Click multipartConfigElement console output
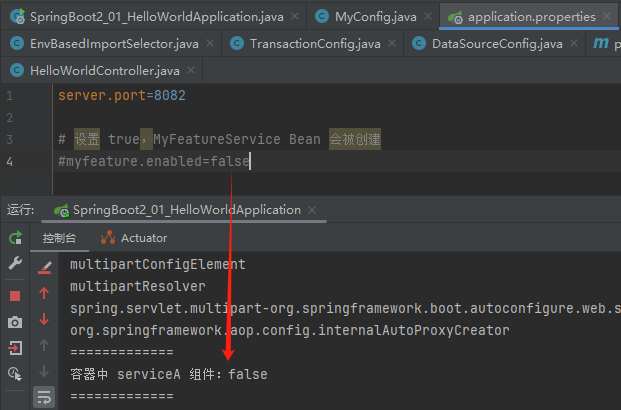The image size is (621, 410). point(158,264)
